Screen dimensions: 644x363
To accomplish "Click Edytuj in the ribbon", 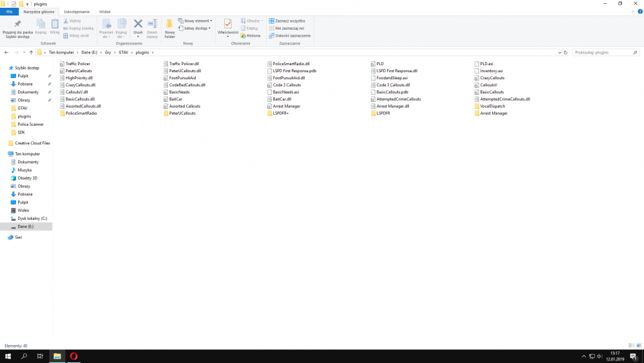I will [249, 28].
